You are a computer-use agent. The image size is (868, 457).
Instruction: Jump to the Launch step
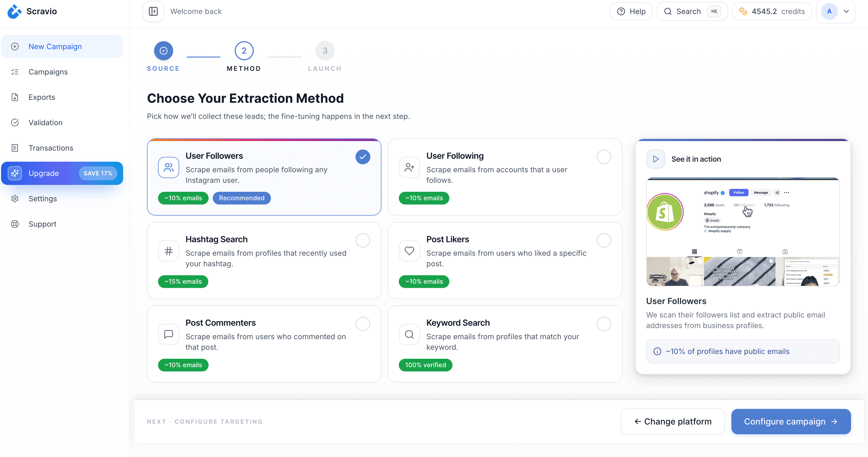tap(325, 51)
